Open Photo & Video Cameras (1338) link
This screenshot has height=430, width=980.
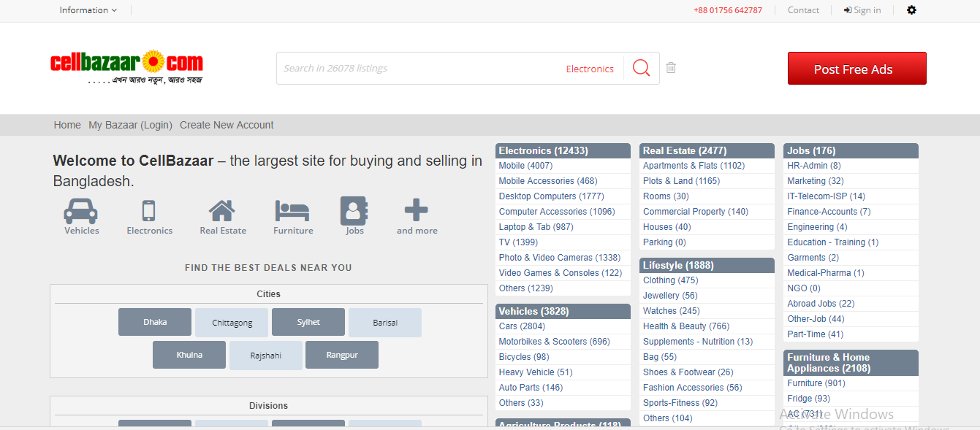click(x=560, y=258)
